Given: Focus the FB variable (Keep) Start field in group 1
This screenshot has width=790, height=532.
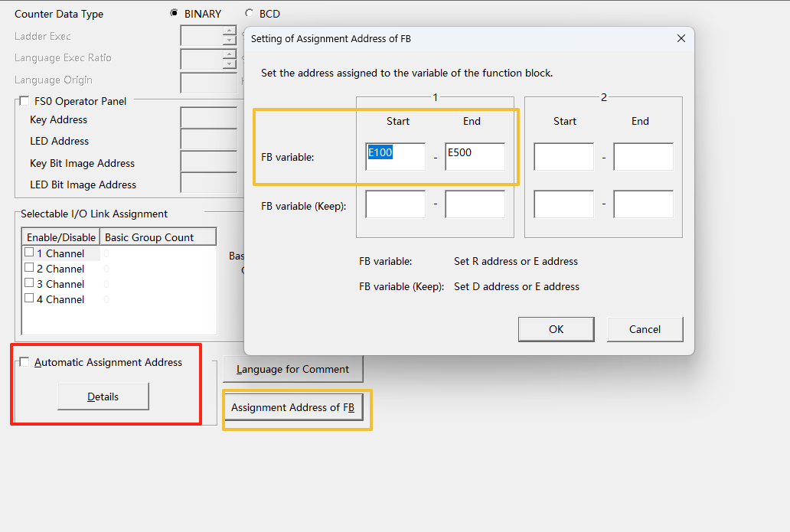Looking at the screenshot, I should [395, 204].
